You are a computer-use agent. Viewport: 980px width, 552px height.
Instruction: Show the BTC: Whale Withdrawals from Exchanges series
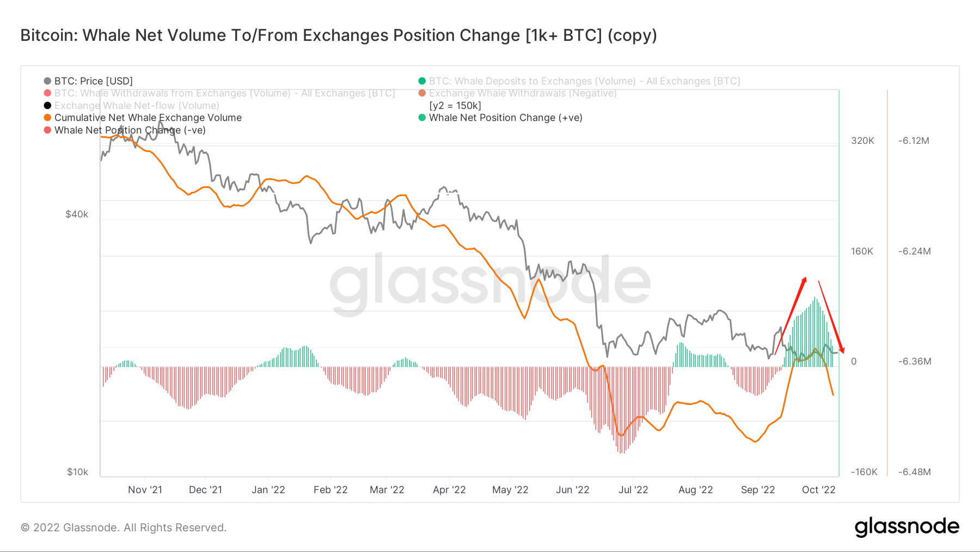(x=224, y=93)
